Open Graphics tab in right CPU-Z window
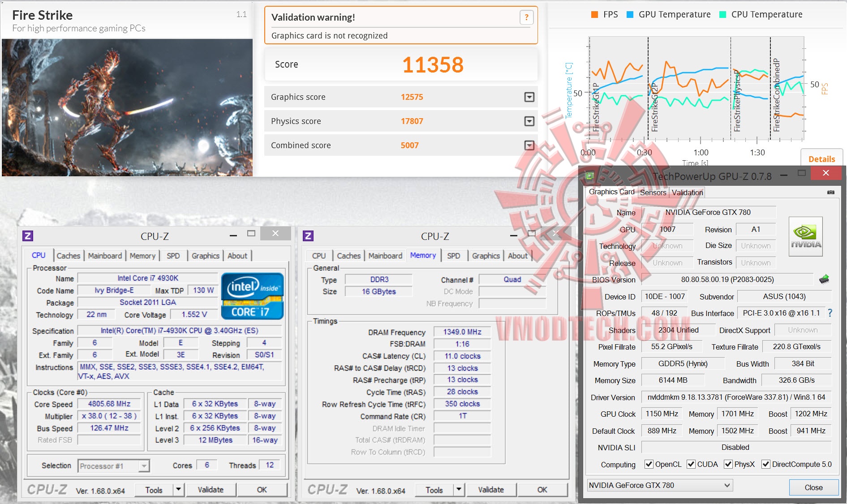This screenshot has height=504, width=847. (486, 256)
